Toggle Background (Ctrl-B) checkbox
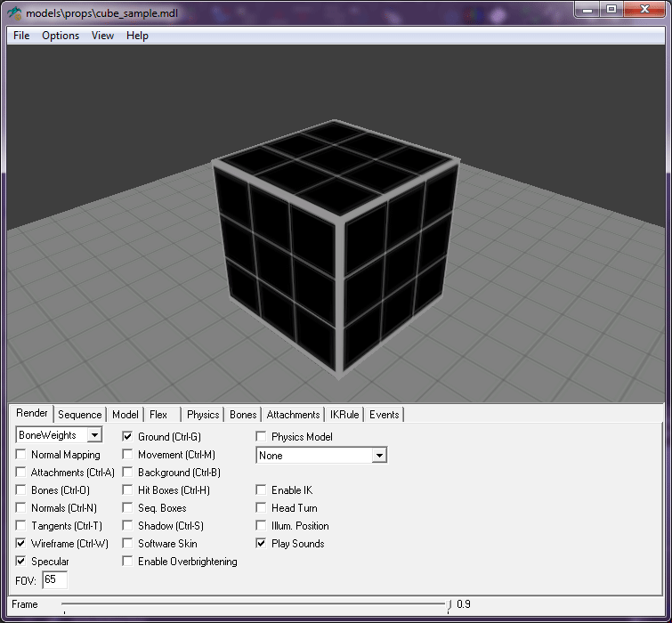The height and width of the screenshot is (623, 672). 127,473
